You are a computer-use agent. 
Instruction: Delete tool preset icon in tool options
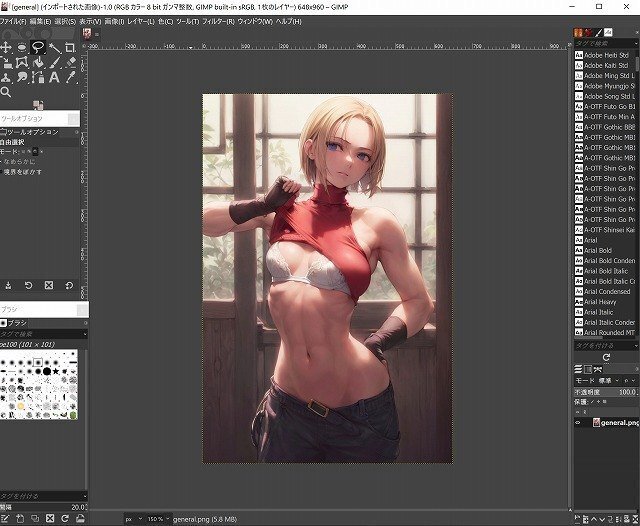(x=49, y=285)
